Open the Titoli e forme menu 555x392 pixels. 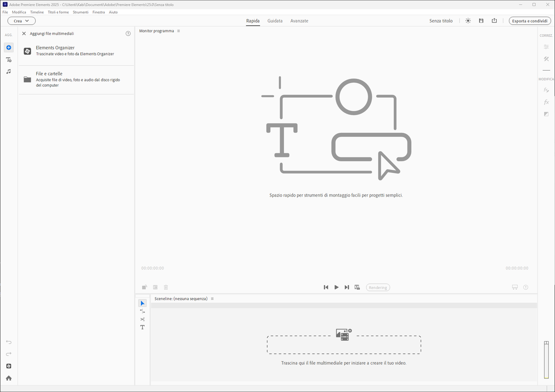[x=58, y=12]
